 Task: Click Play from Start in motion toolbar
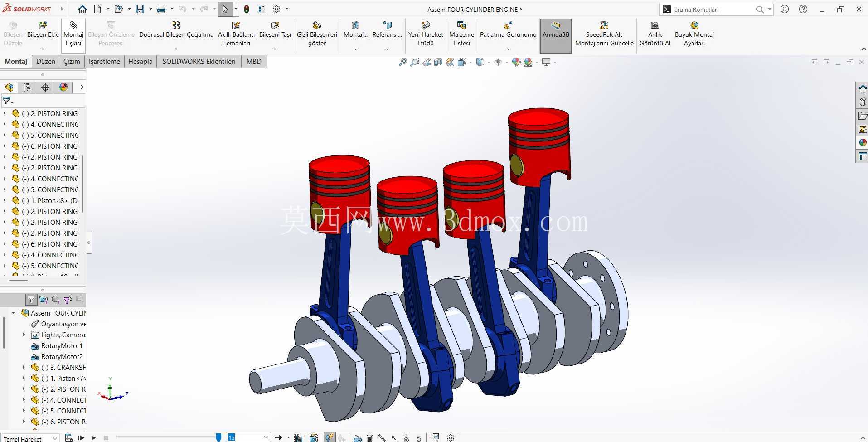(81, 437)
